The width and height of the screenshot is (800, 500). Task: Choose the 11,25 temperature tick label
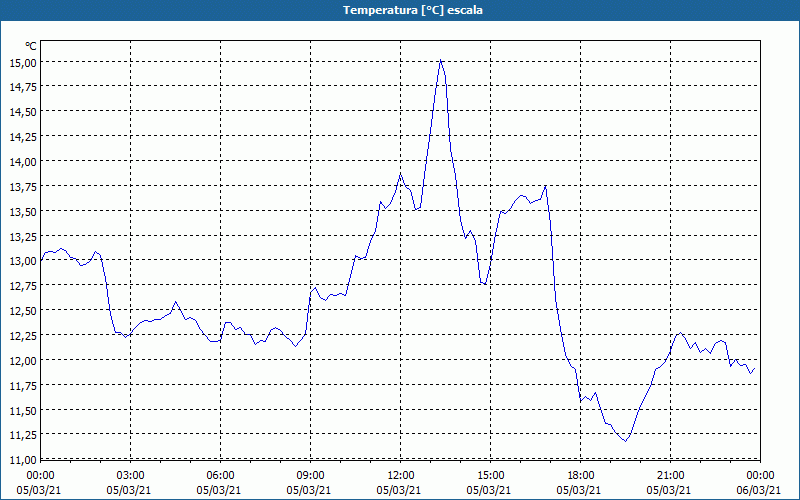(x=22, y=435)
